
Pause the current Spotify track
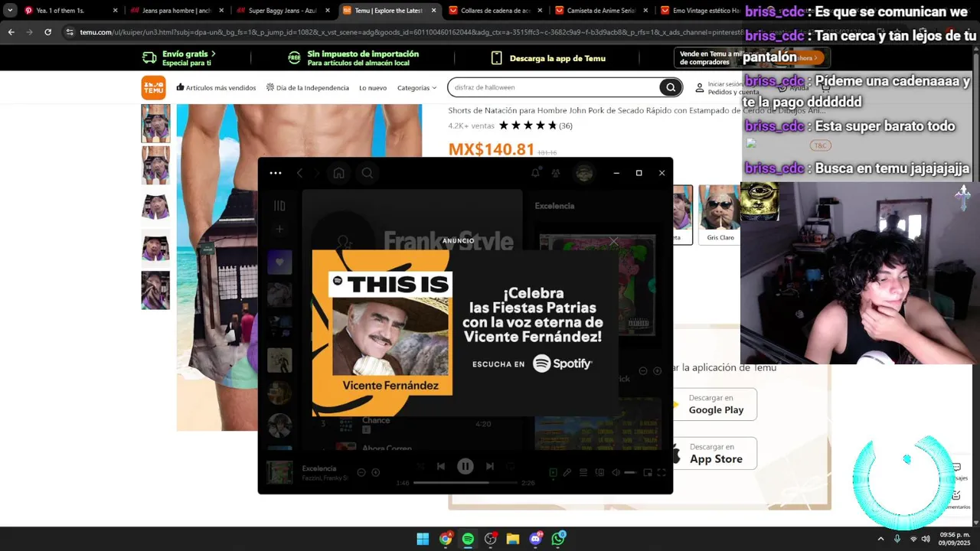(465, 466)
